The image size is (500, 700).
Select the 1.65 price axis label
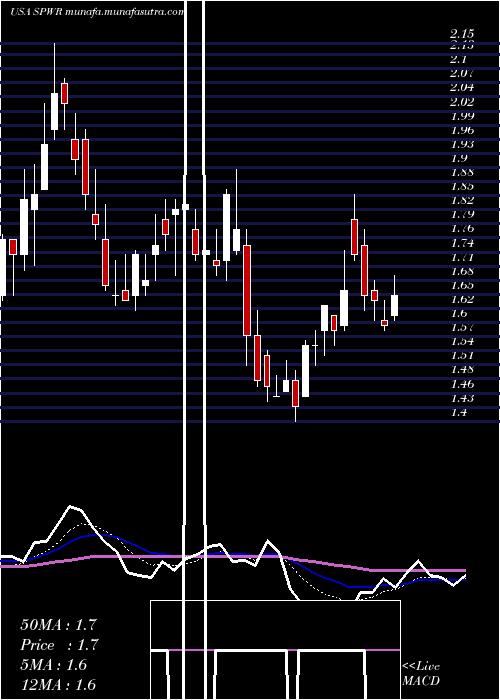click(x=462, y=285)
